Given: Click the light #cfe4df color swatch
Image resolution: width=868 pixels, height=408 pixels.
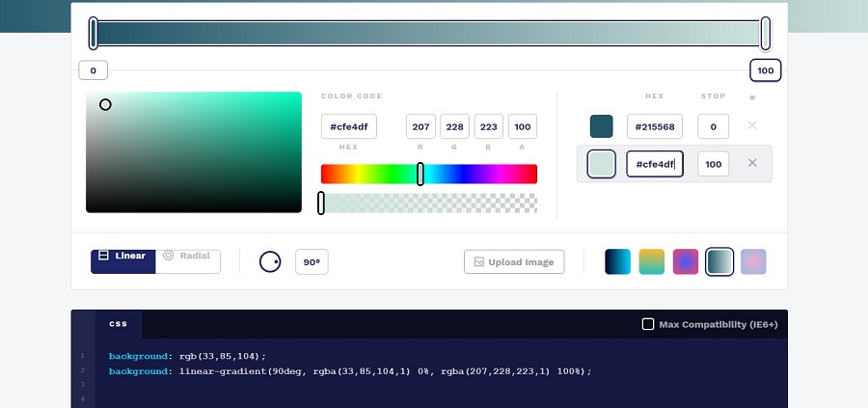Looking at the screenshot, I should point(602,164).
